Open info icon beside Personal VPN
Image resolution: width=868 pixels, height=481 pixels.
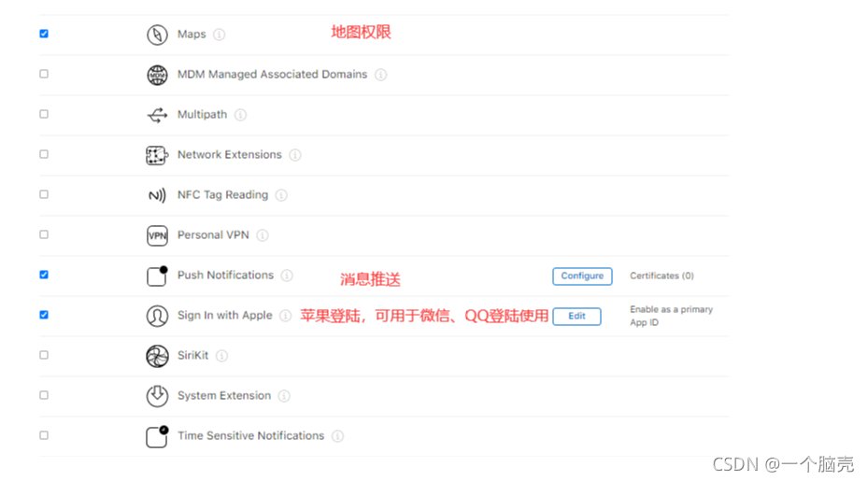pos(263,235)
